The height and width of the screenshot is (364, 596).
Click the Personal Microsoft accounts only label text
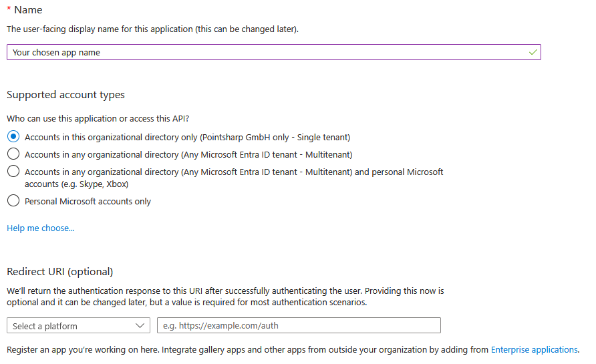click(88, 202)
